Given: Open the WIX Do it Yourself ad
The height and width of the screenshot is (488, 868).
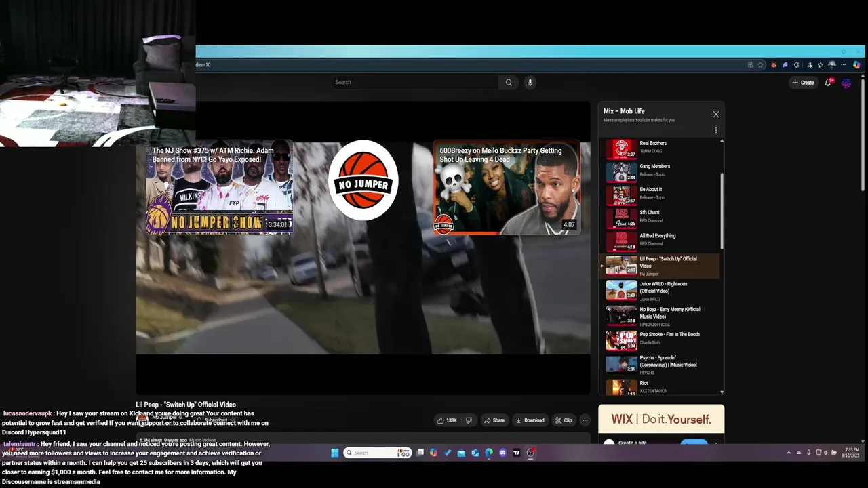Looking at the screenshot, I should 661,420.
